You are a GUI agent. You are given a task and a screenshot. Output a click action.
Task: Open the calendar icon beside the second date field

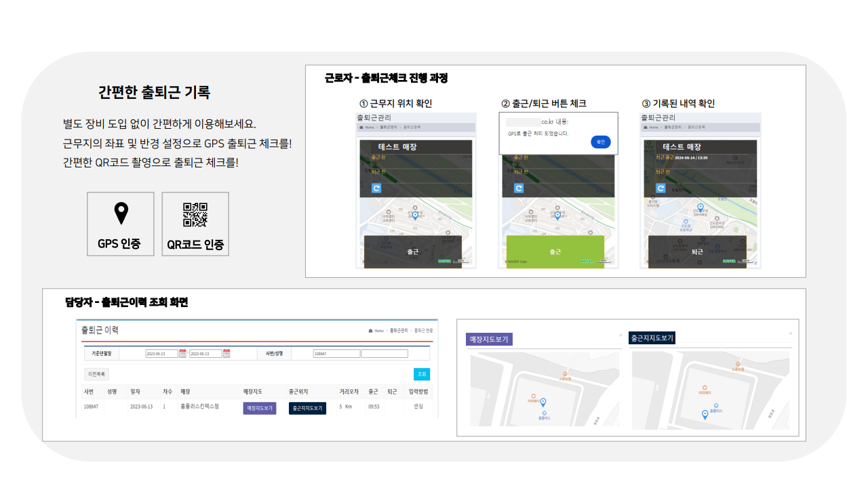(x=226, y=353)
